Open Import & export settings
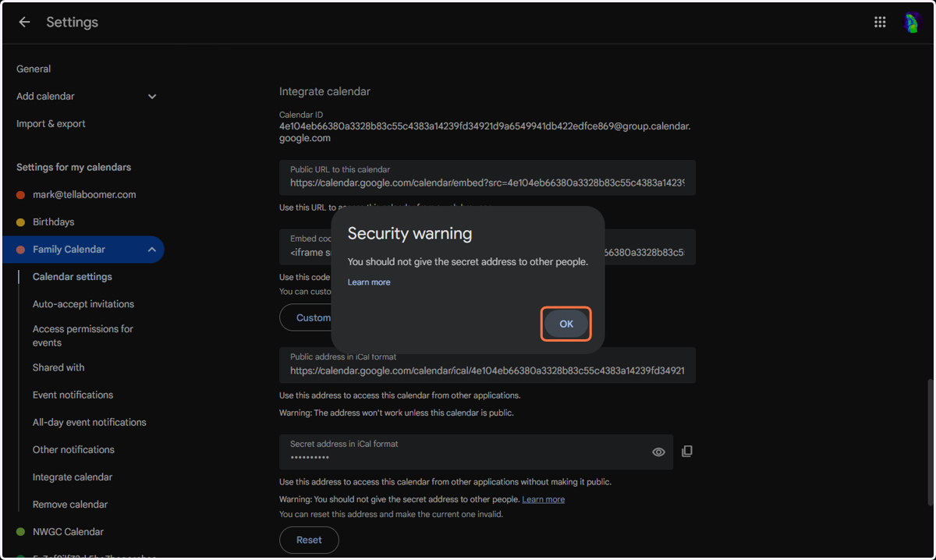The image size is (936, 560). (51, 123)
